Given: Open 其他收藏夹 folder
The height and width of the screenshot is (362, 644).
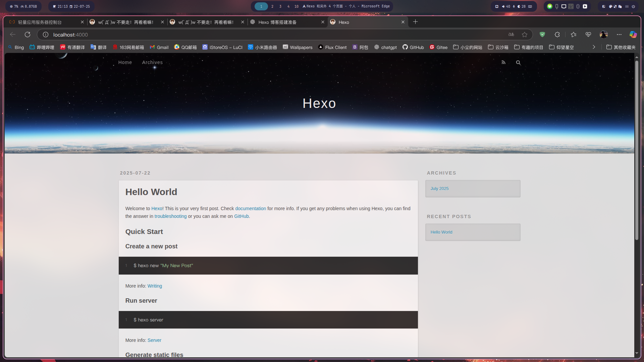Looking at the screenshot, I should click(621, 47).
